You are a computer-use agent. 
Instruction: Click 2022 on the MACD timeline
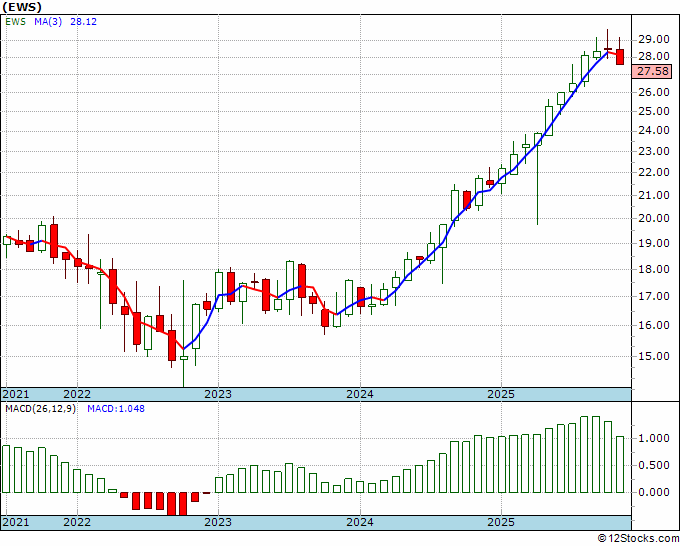[77, 522]
